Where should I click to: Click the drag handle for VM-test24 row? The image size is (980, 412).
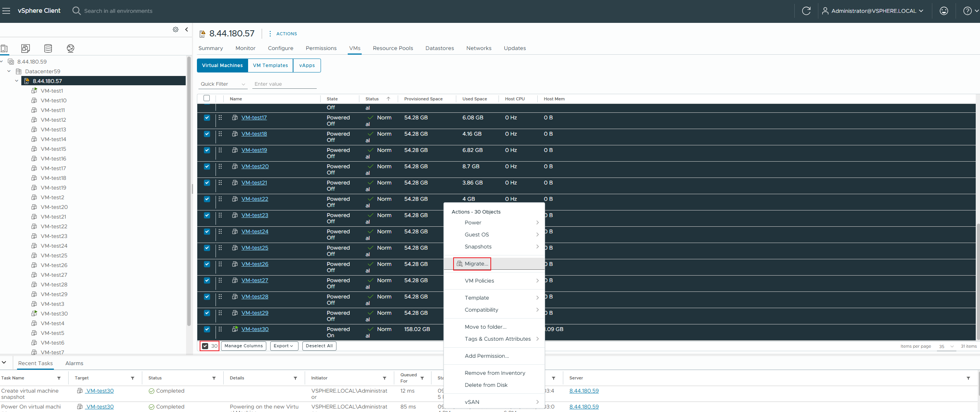(220, 231)
